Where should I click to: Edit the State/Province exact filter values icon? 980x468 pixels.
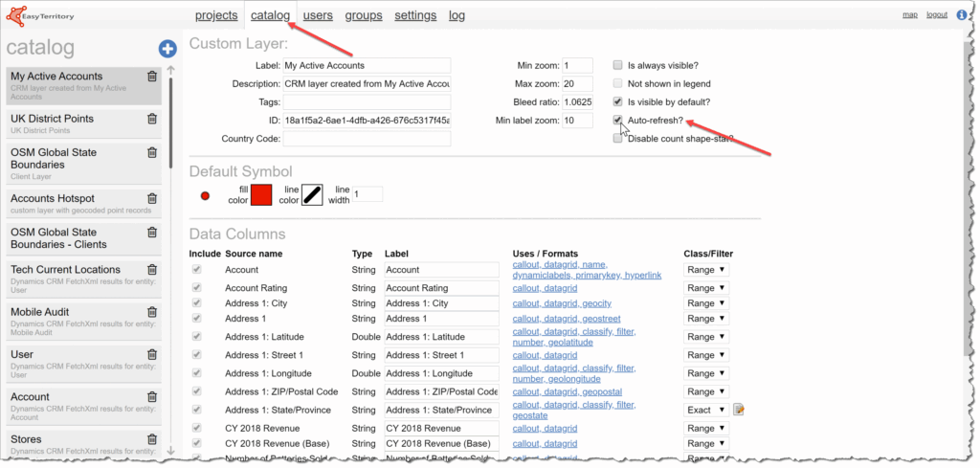(739, 411)
